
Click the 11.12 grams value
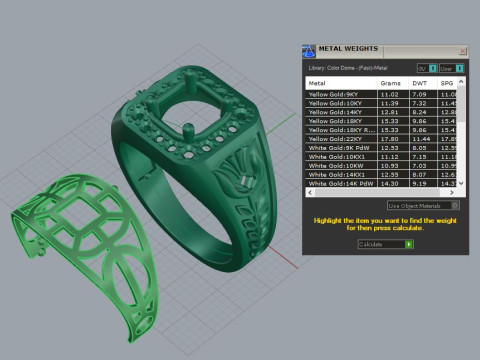389,157
